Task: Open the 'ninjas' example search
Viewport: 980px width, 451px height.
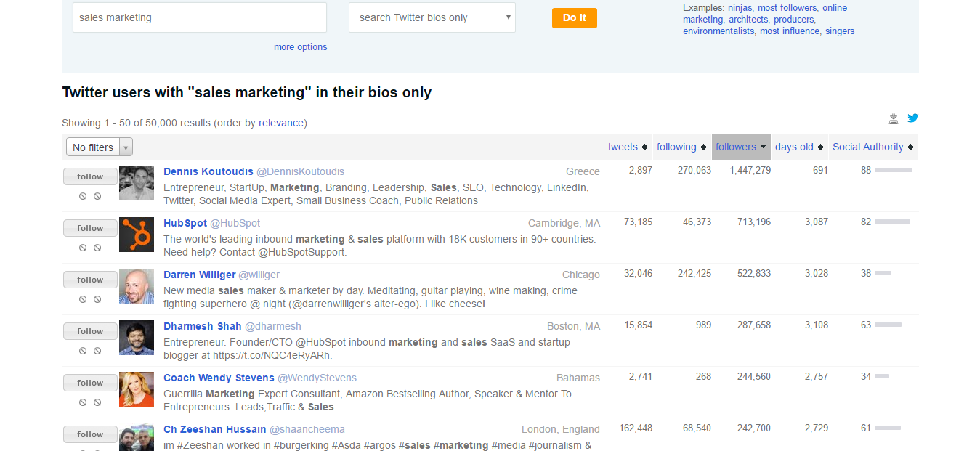Action: coord(740,8)
